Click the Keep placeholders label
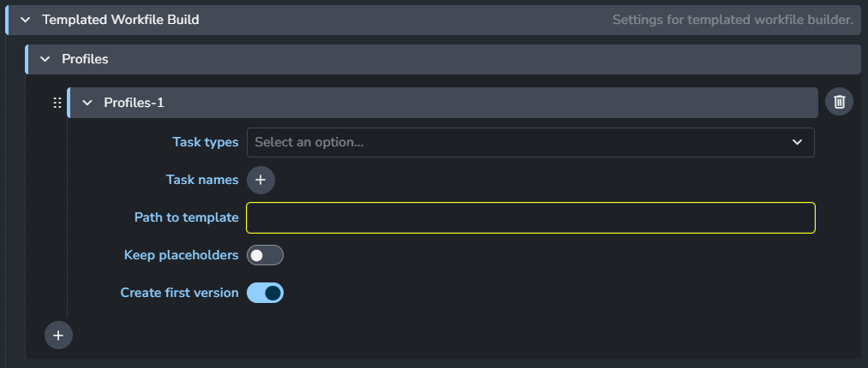 click(181, 255)
